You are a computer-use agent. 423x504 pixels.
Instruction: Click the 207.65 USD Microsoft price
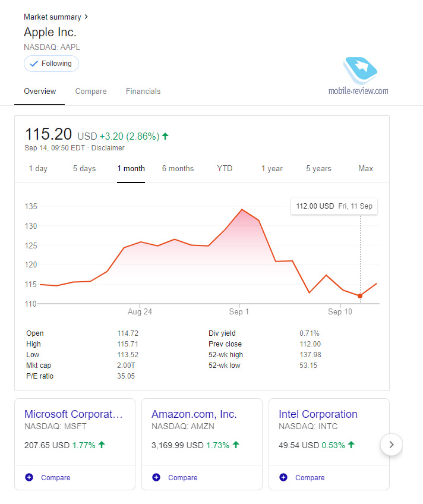click(x=47, y=445)
